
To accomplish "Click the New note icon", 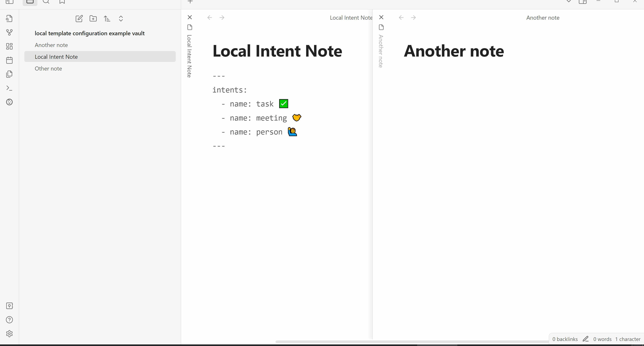I will tap(79, 18).
